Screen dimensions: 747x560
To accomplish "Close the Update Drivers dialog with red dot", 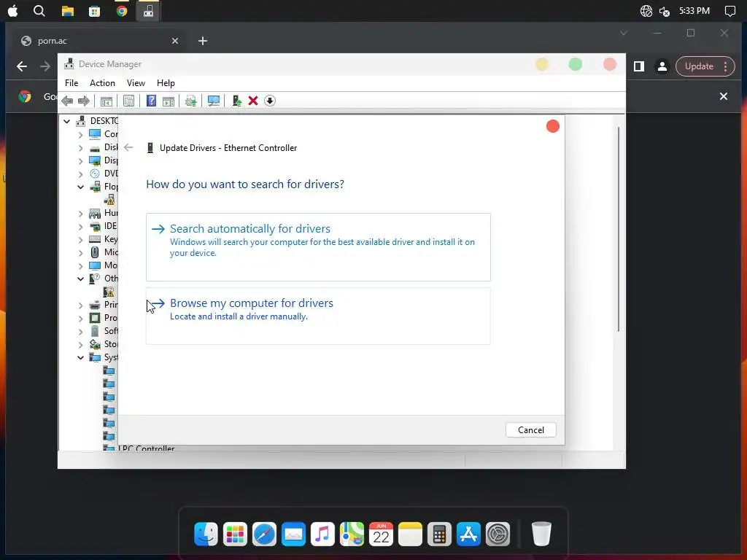I will tap(553, 126).
